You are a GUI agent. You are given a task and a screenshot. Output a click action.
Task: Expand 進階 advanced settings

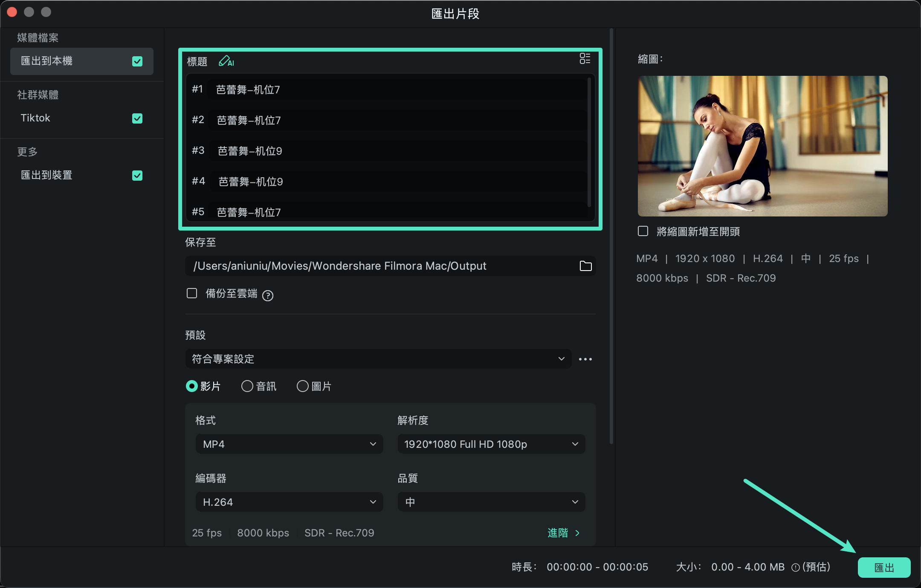[564, 533]
